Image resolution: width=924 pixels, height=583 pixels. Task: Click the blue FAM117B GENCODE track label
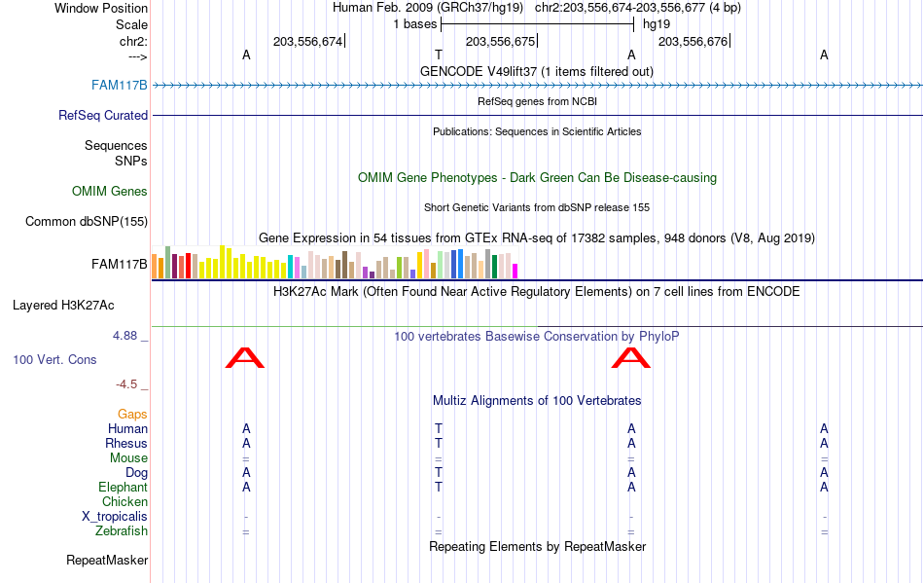(119, 86)
